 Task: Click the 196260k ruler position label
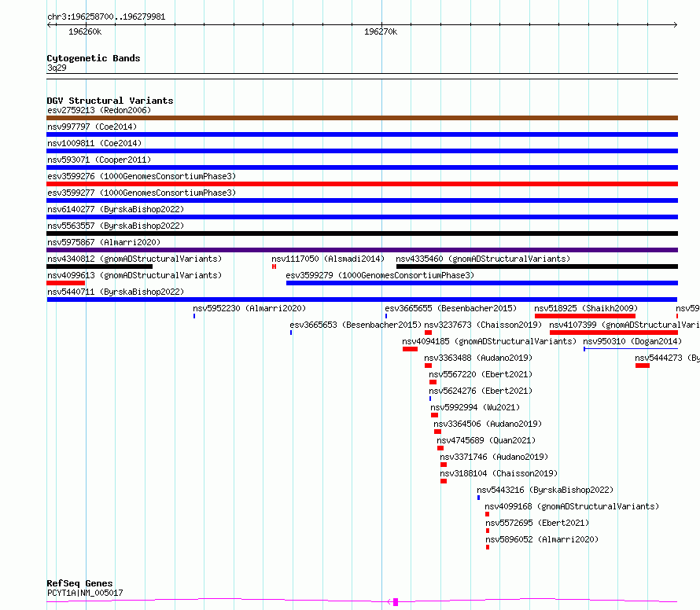pyautogui.click(x=85, y=31)
